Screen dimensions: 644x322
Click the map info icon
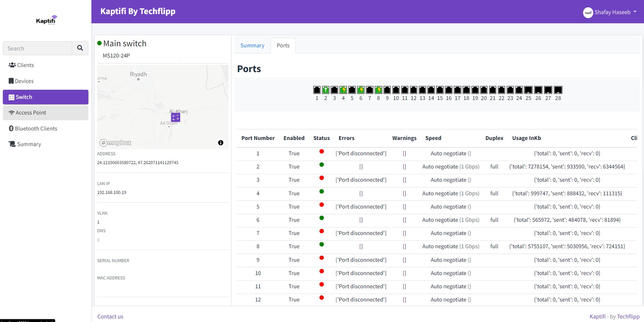[221, 143]
